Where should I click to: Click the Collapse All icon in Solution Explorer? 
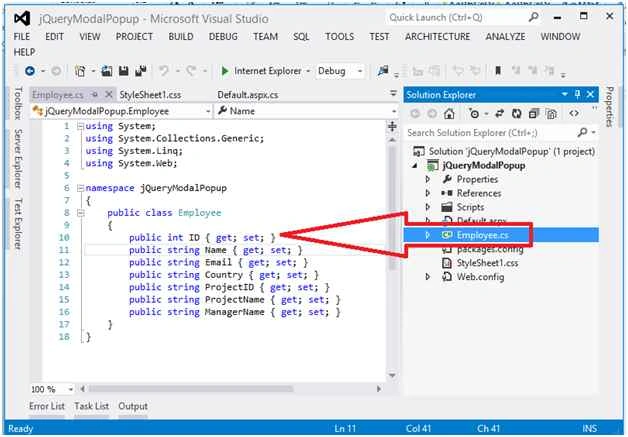point(533,114)
